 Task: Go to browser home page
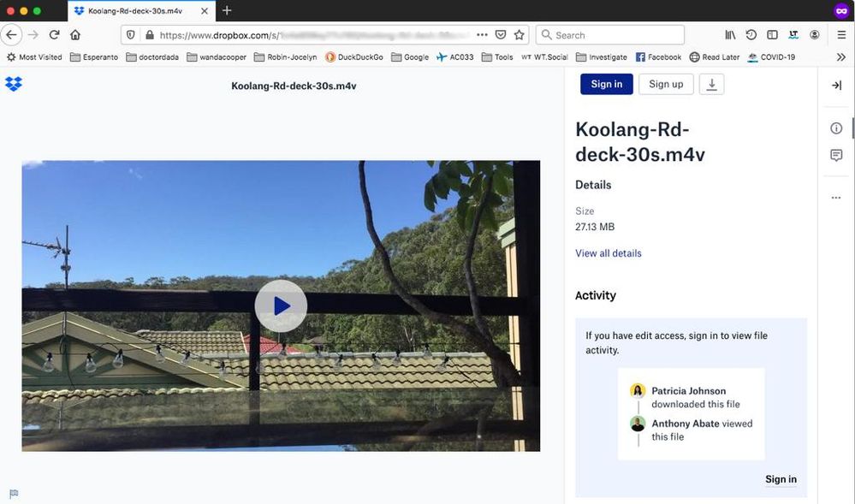75,35
